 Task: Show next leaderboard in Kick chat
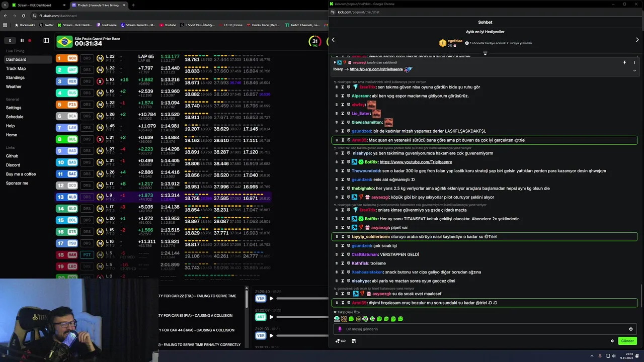coord(637,40)
